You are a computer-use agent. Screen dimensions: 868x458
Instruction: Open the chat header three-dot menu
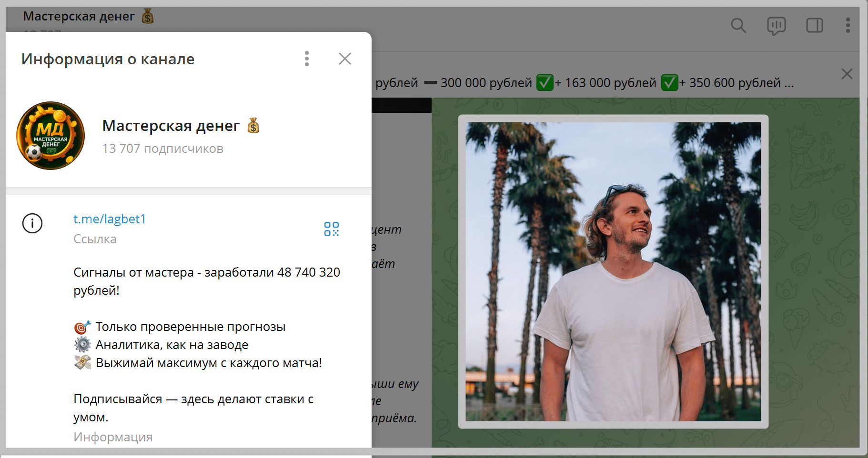(x=848, y=25)
